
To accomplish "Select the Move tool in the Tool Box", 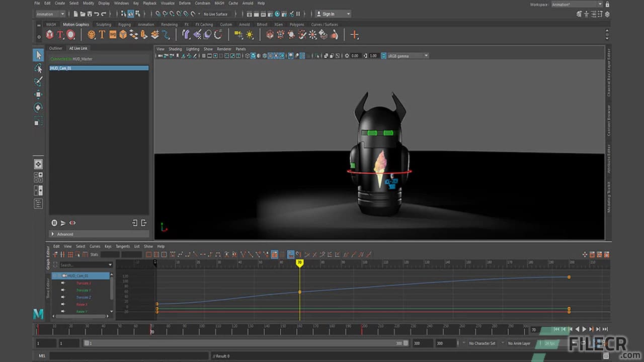I will tap(38, 95).
